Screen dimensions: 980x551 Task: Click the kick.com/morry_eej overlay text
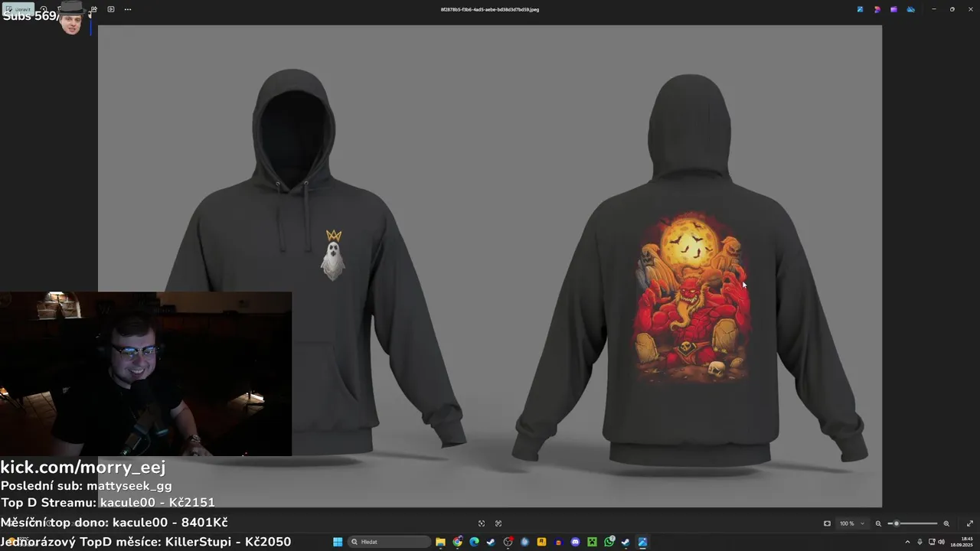83,467
